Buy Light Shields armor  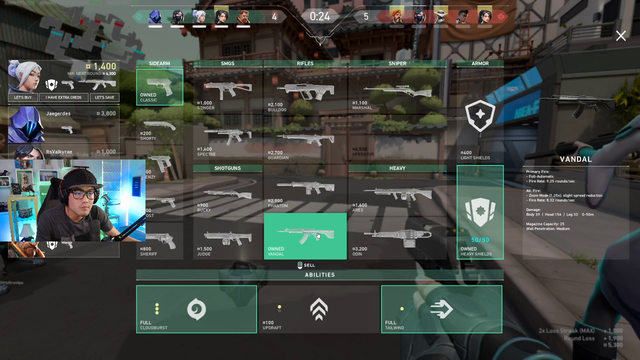coord(480,116)
